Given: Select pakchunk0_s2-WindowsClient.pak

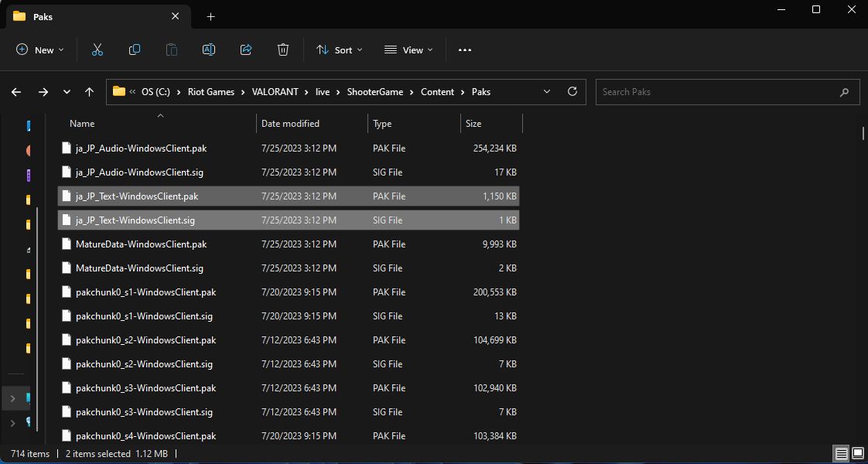Looking at the screenshot, I should pyautogui.click(x=289, y=340).
